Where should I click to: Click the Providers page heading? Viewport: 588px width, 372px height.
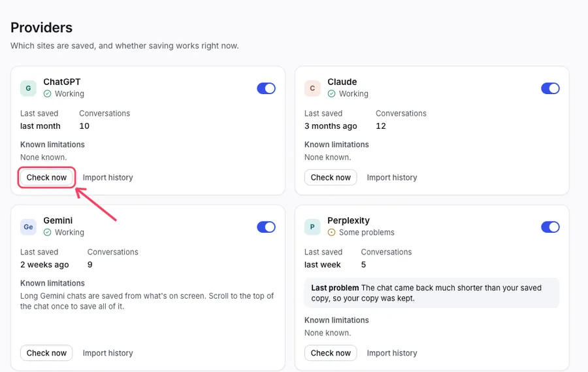tap(42, 27)
